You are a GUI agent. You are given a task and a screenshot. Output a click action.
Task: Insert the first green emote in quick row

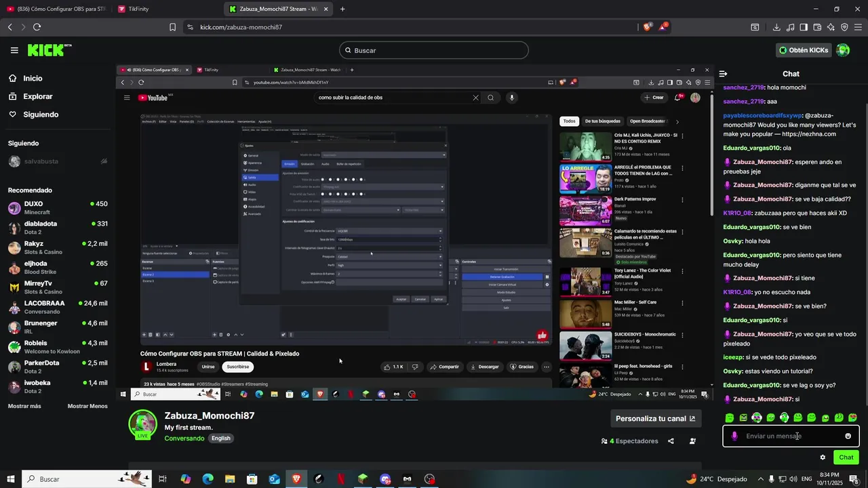point(730,418)
